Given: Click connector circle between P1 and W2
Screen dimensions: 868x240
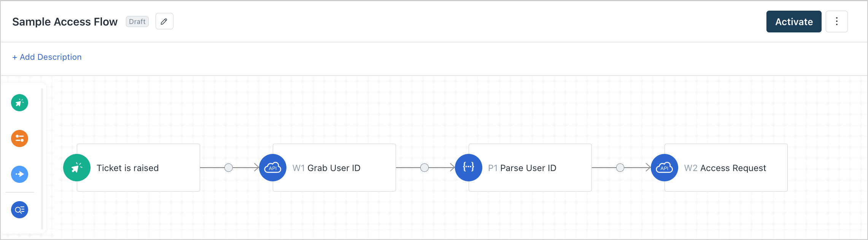Looking at the screenshot, I should [620, 168].
